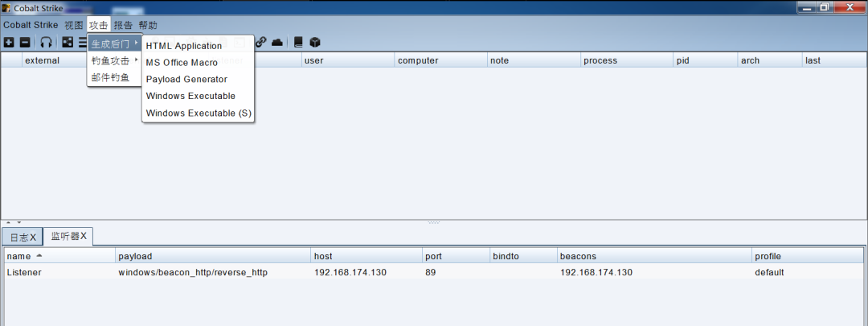Expand the 钓鱼攻击 submenu item

[x=115, y=60]
